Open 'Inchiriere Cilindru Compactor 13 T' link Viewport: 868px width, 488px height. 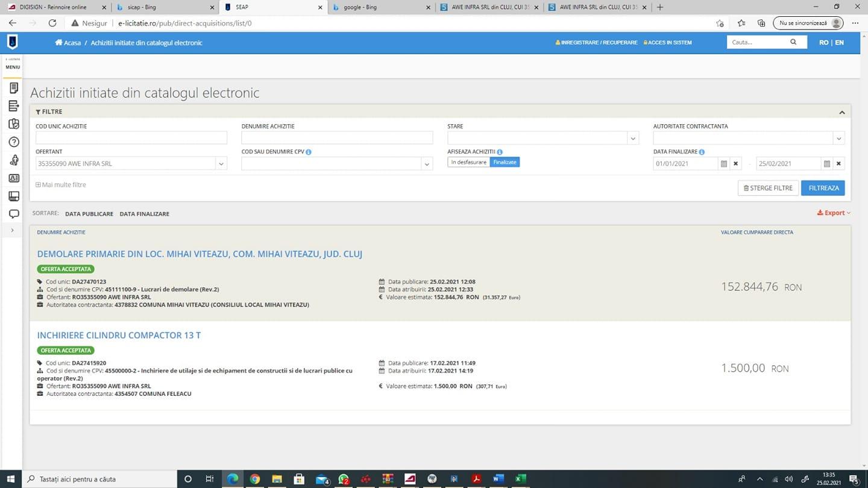(119, 335)
